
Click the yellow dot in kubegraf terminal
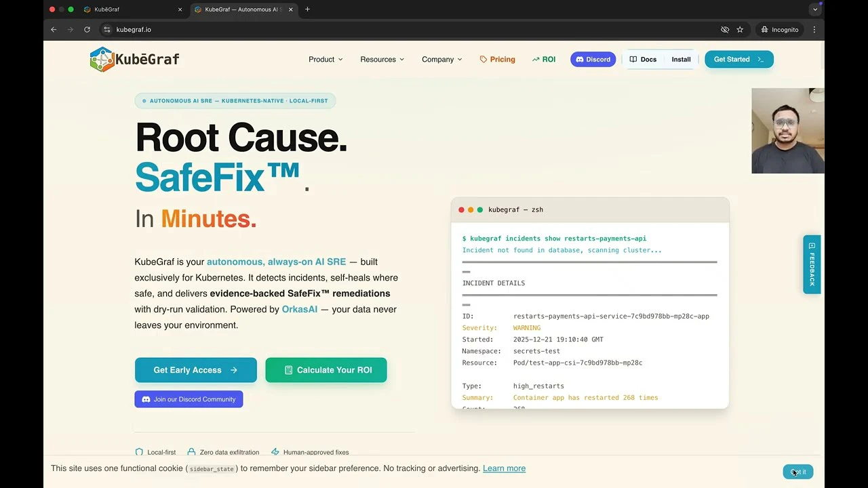[471, 210]
